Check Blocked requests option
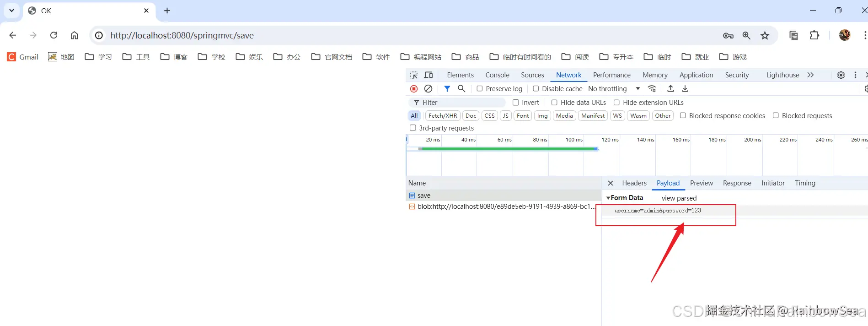The width and height of the screenshot is (868, 326). (776, 115)
